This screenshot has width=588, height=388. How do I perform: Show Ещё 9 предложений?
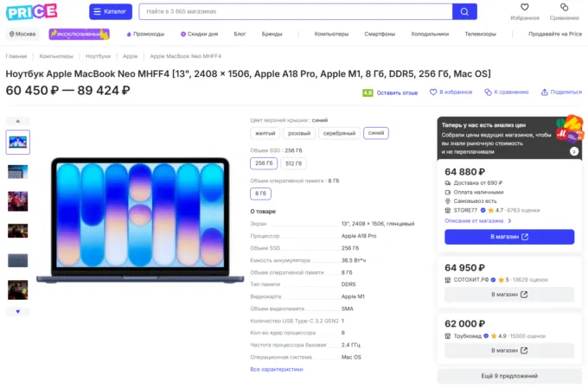tap(509, 376)
